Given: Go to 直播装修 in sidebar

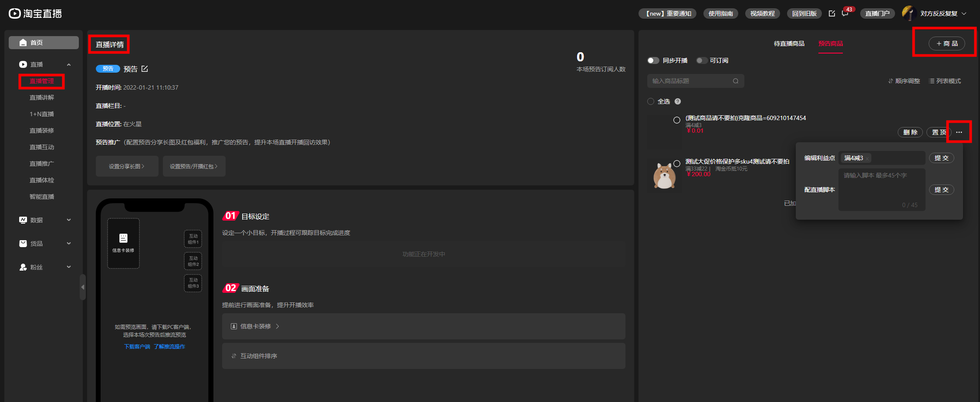Looking at the screenshot, I should (42, 131).
